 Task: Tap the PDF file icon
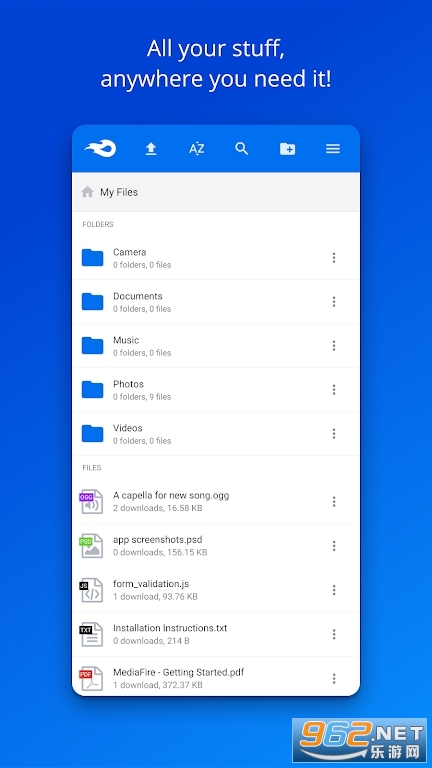pos(92,678)
